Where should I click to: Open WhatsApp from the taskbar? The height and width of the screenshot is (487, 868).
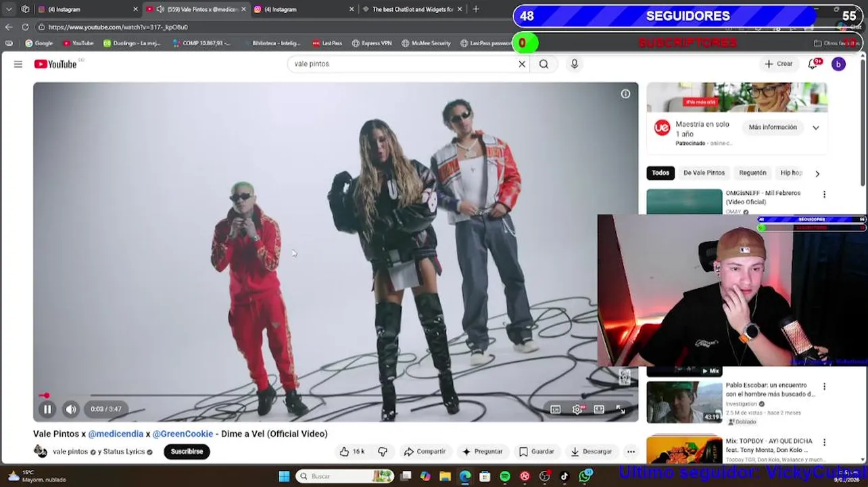coord(585,476)
